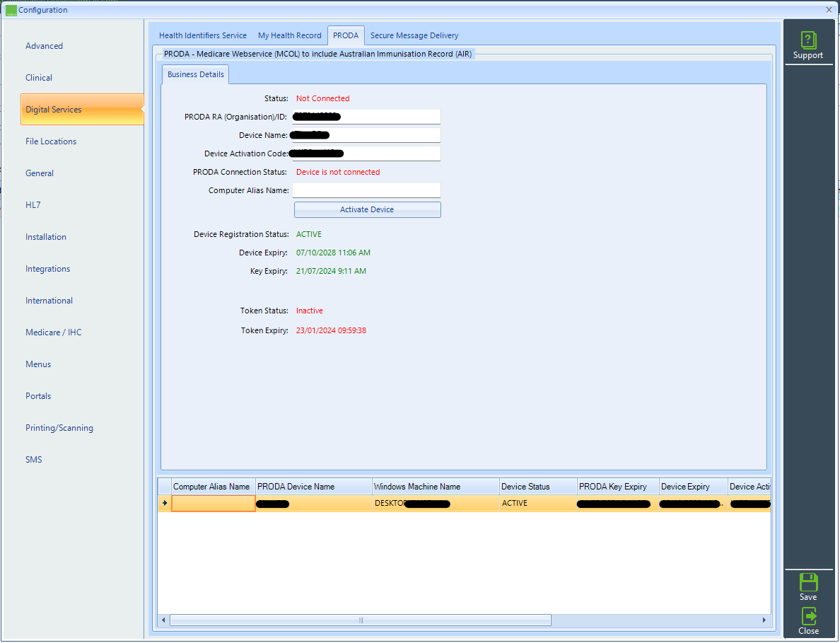Image resolution: width=840 pixels, height=643 pixels.
Task: Go to Installation settings
Action: tap(46, 237)
